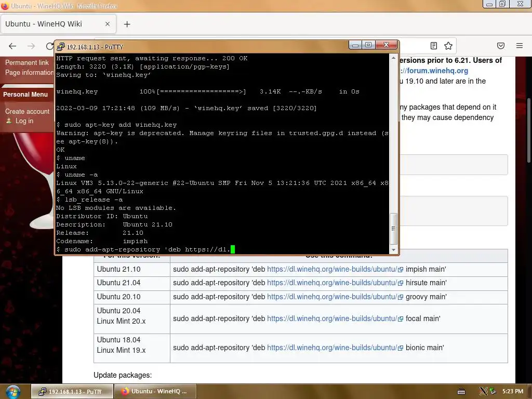
Task: Switch to PuTTY taskbar button
Action: 72,392
